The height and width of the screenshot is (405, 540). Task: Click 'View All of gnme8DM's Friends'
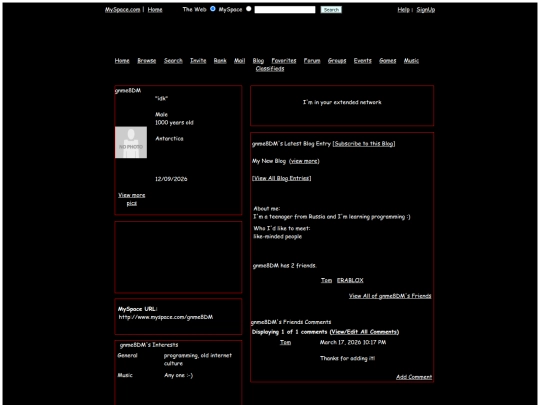[x=390, y=296]
